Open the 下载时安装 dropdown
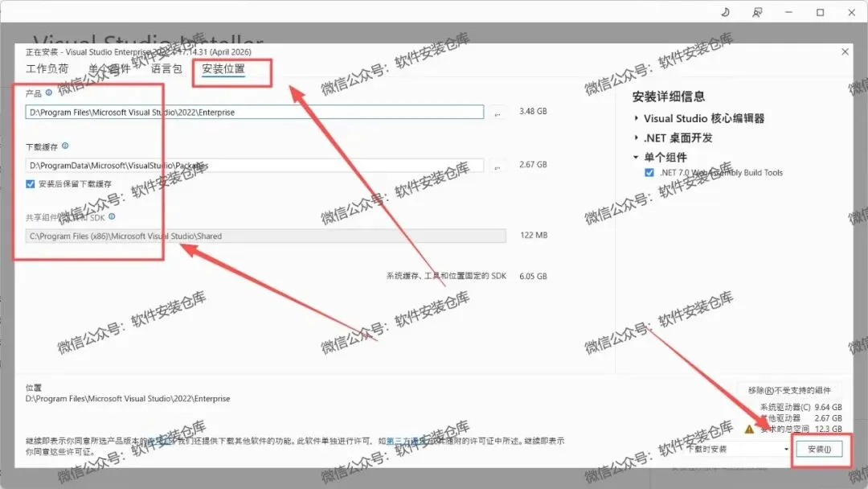868x489 pixels. 736,449
